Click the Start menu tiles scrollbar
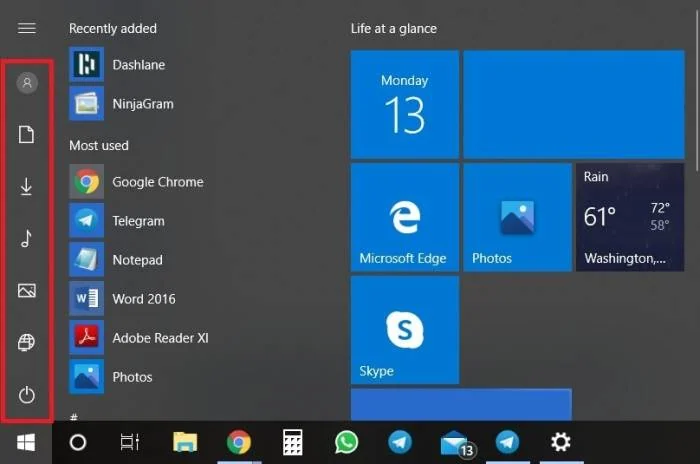Image resolution: width=700 pixels, height=464 pixels. pos(696,89)
